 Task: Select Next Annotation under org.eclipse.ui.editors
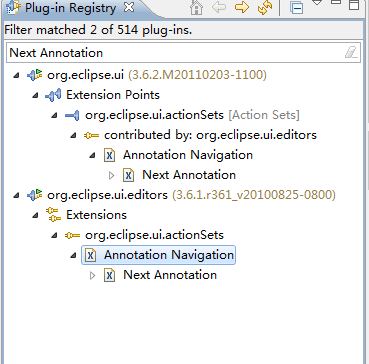[170, 275]
